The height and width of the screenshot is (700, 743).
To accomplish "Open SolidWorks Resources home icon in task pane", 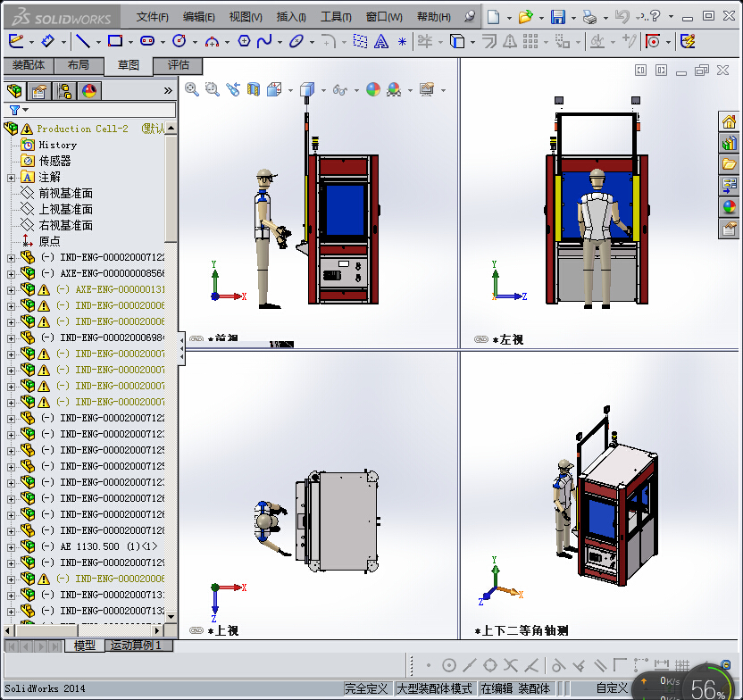I will point(729,121).
